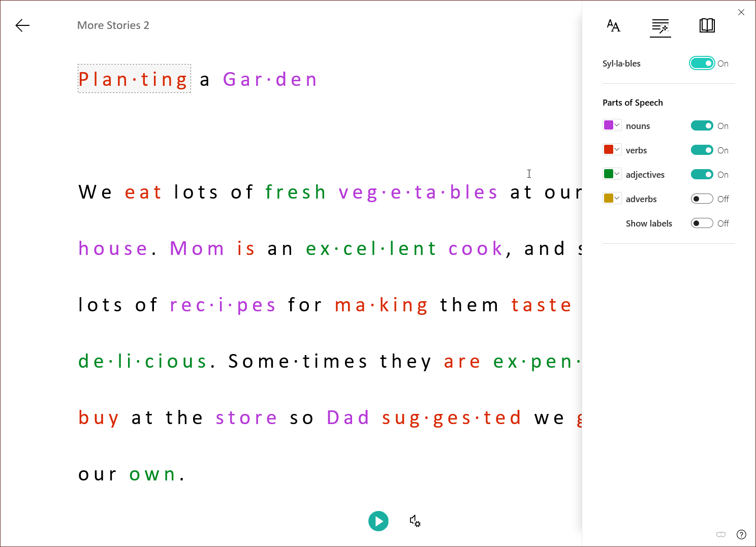Click the word "vegetables" in text

coord(418,192)
